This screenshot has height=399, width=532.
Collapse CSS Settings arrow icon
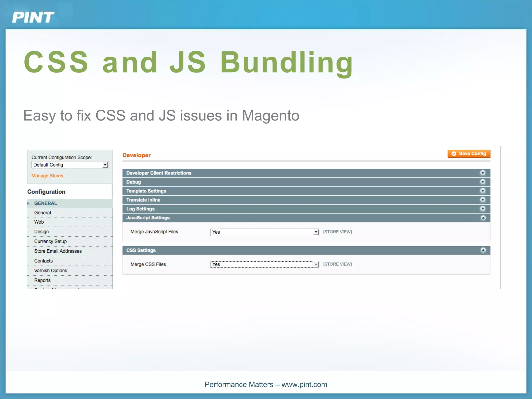tap(483, 250)
